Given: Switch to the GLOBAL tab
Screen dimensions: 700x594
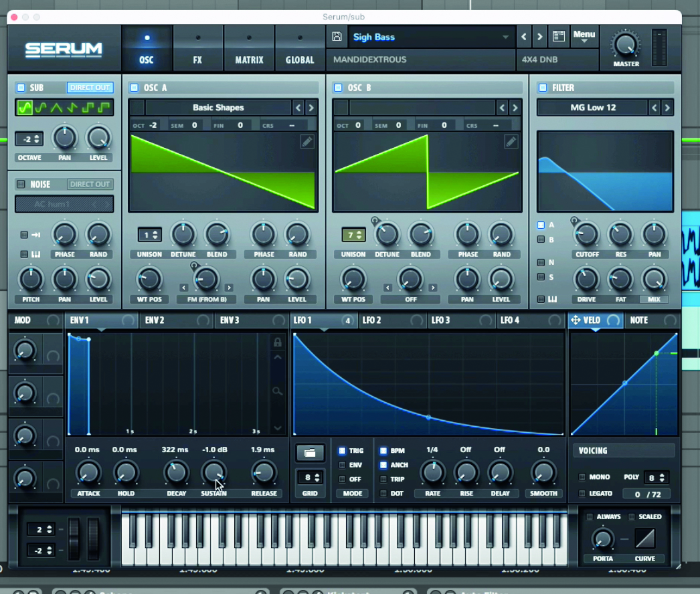Looking at the screenshot, I should coord(300,49).
